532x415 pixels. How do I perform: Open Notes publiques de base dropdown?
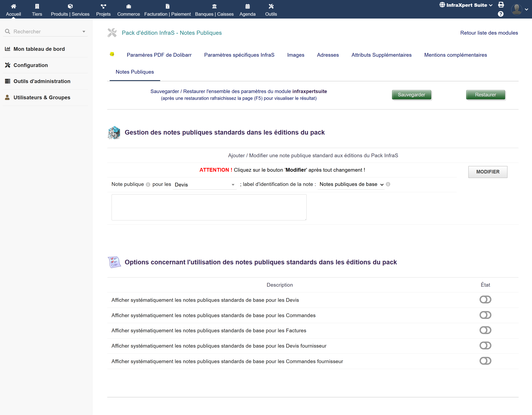(x=351, y=184)
